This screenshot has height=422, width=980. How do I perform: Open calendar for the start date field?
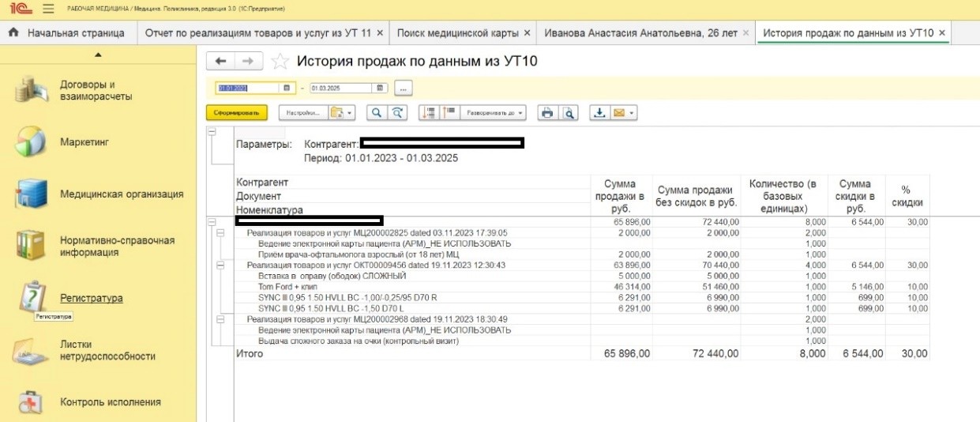[287, 88]
